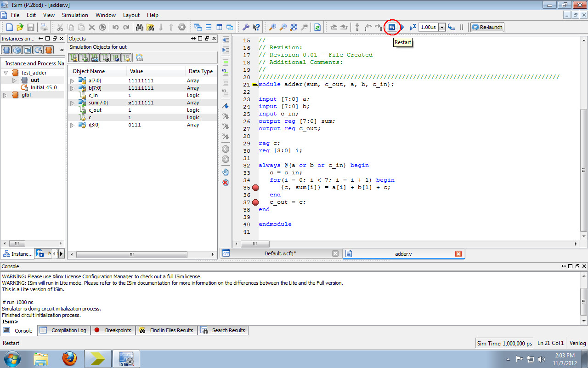Click the circled Restart simulation icon
The image size is (588, 368).
pos(392,27)
